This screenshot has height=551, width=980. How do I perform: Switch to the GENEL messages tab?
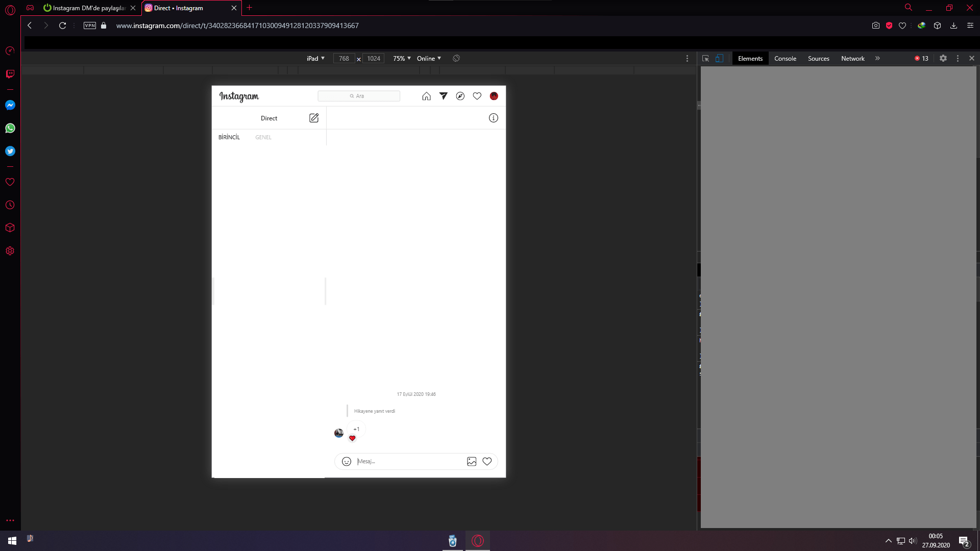pyautogui.click(x=263, y=137)
